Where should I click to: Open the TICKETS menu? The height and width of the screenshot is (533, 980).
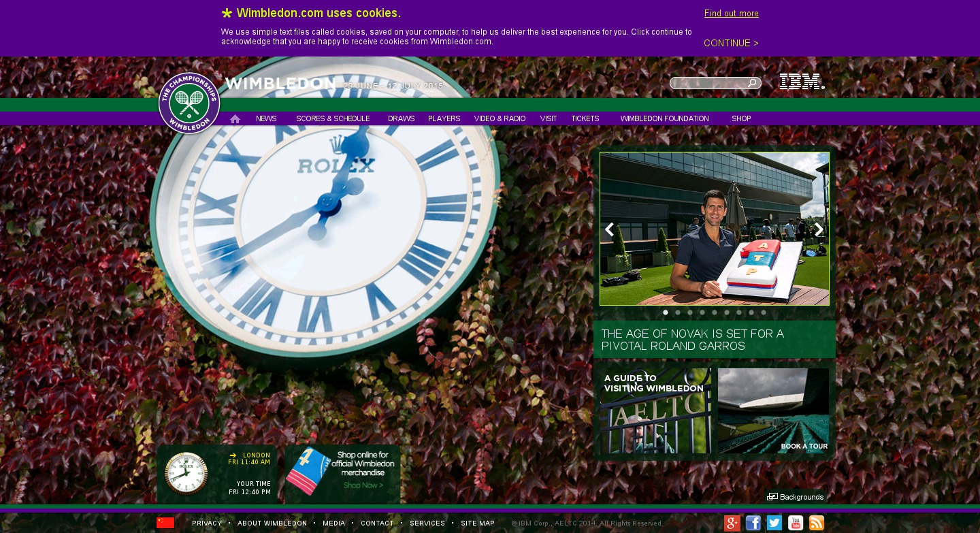click(x=585, y=118)
